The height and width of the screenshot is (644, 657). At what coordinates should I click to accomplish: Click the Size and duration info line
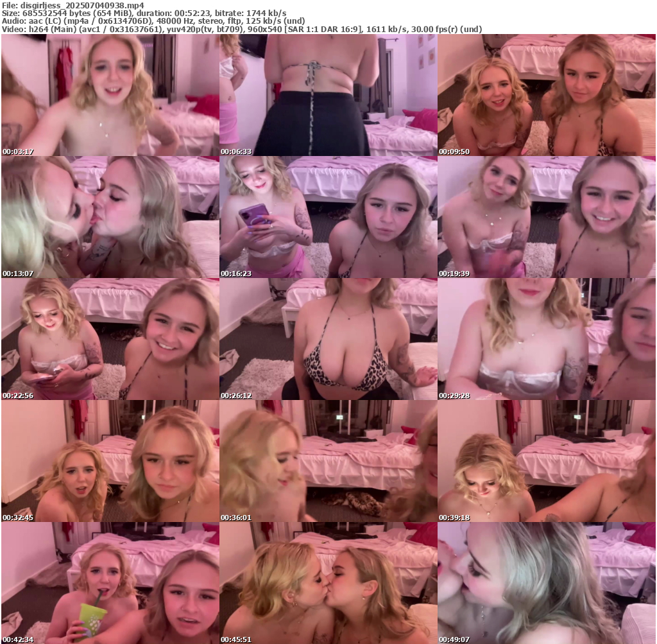pos(144,13)
